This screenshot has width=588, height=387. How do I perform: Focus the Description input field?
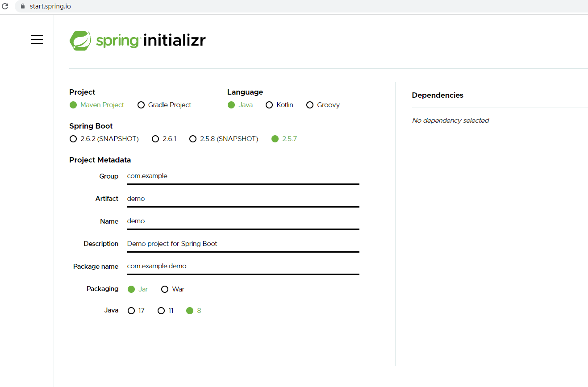(x=243, y=244)
